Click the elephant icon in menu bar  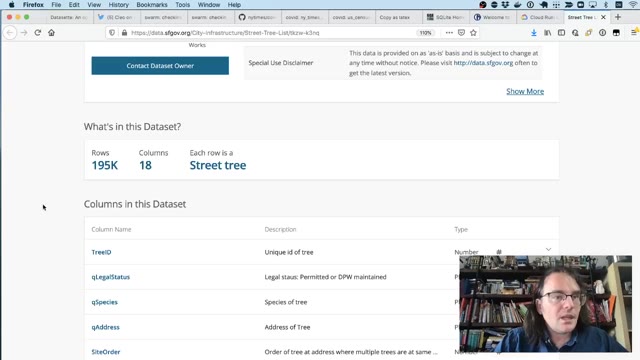544,5
